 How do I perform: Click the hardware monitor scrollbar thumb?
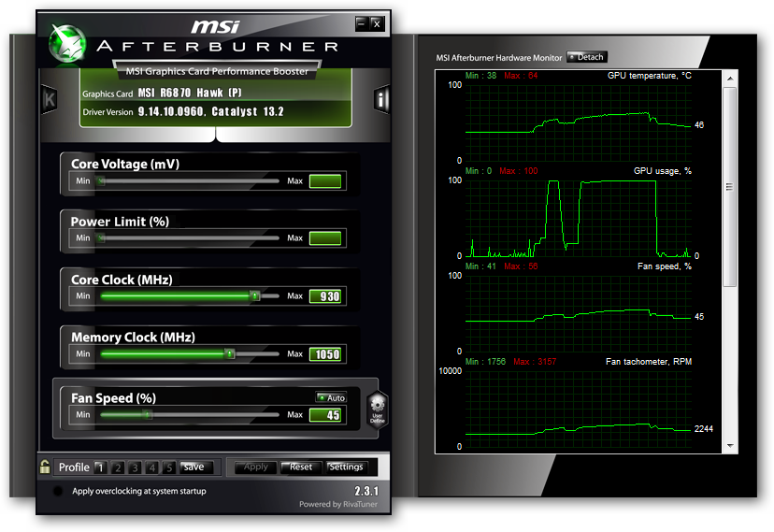click(x=730, y=187)
